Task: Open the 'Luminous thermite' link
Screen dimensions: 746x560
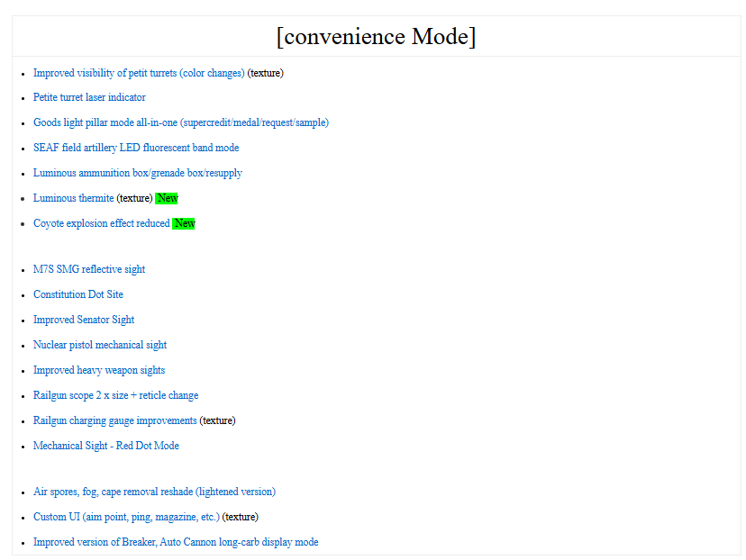Action: tap(73, 198)
